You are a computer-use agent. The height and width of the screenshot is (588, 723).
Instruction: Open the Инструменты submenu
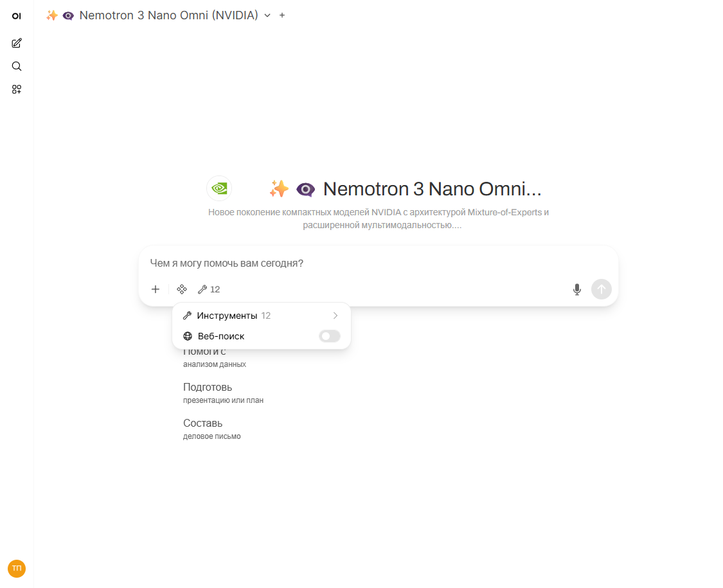[x=262, y=316]
